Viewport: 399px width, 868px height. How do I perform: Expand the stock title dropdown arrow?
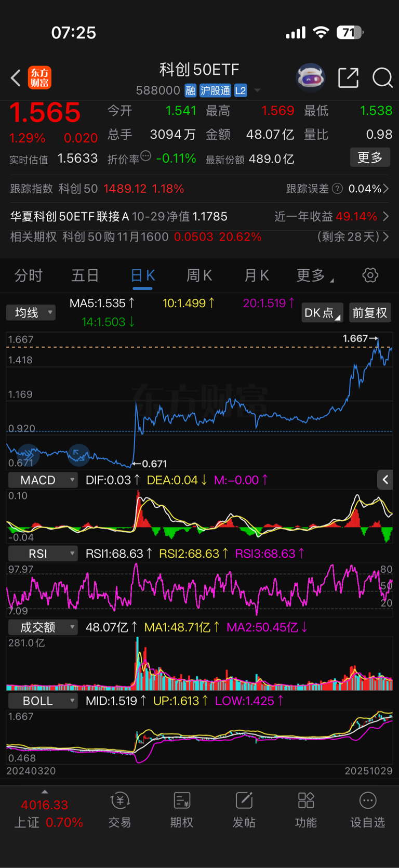click(257, 90)
